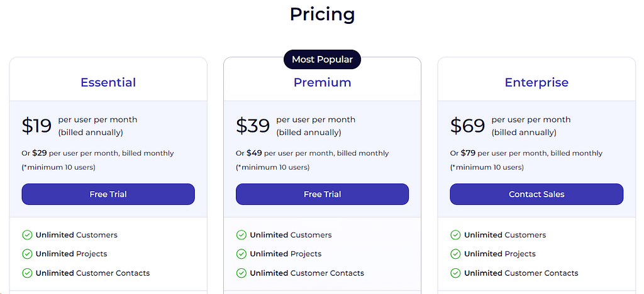Start the Premium plan Free Trial
The image size is (644, 294).
coord(323,194)
